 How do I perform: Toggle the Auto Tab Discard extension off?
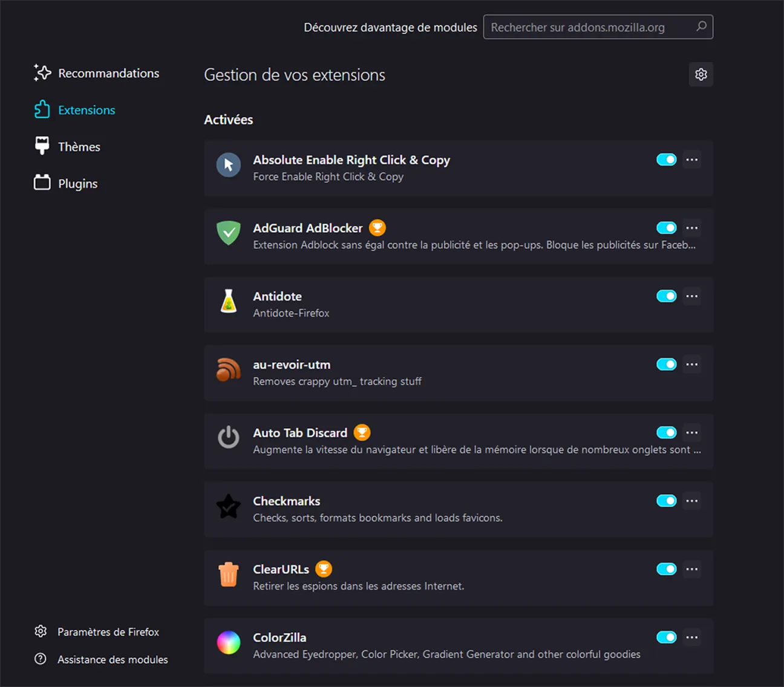click(667, 432)
